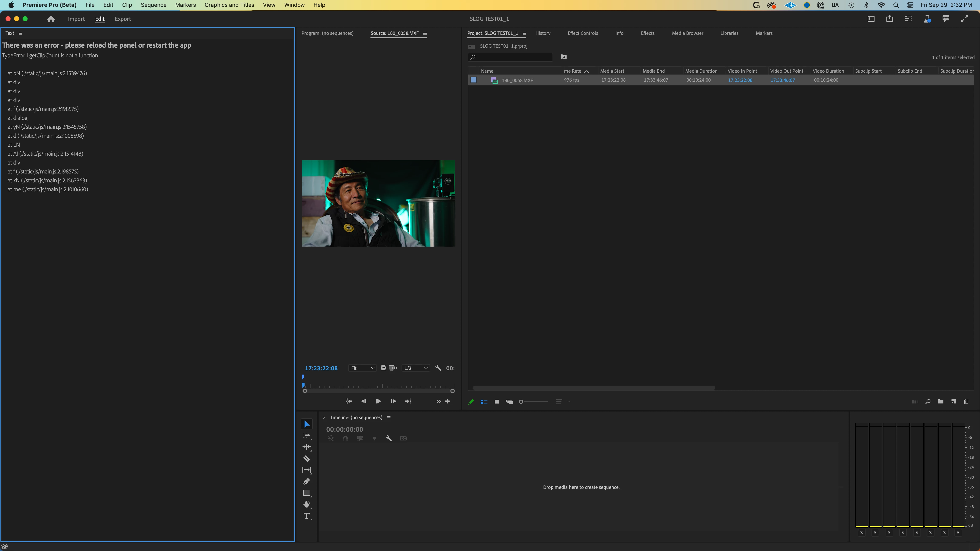This screenshot has height=551, width=980.
Task: Switch to the Effect Controls tab
Action: click(x=583, y=33)
